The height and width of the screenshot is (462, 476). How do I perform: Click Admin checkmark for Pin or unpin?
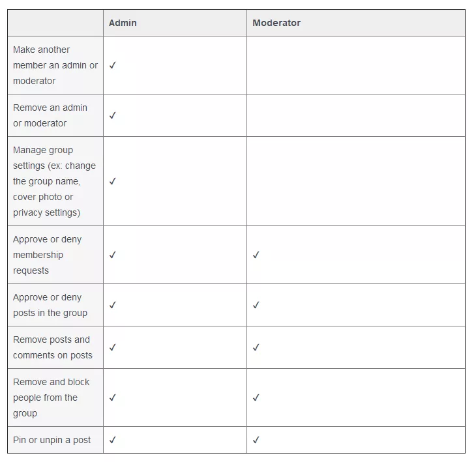[113, 440]
